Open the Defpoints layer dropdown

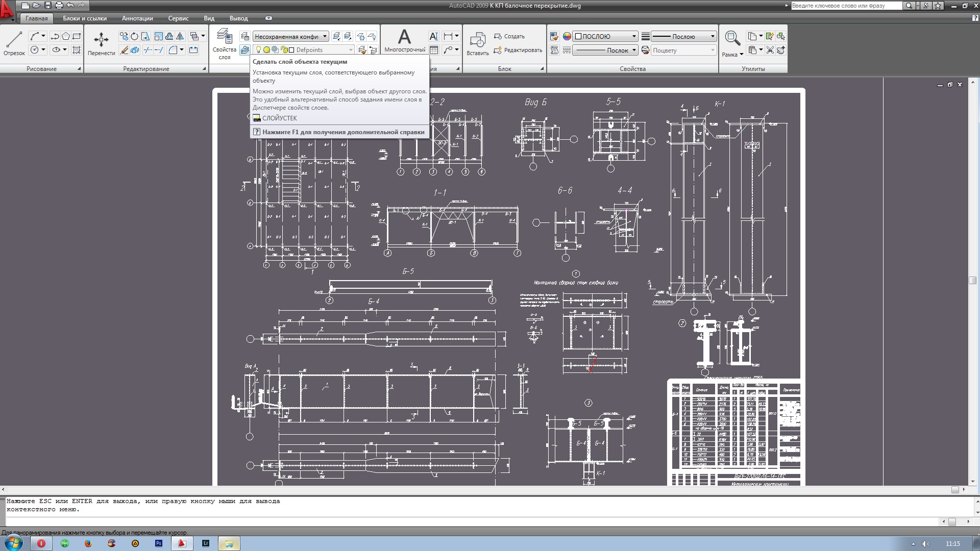pyautogui.click(x=351, y=50)
